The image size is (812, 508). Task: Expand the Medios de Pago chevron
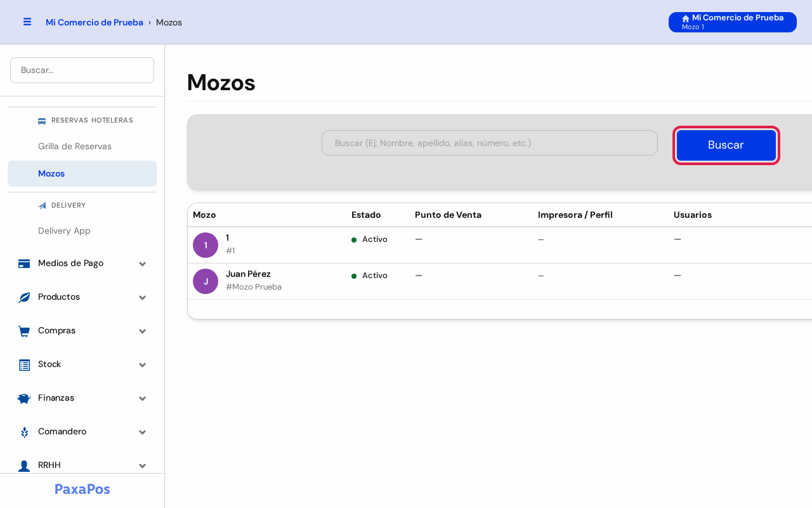(143, 264)
